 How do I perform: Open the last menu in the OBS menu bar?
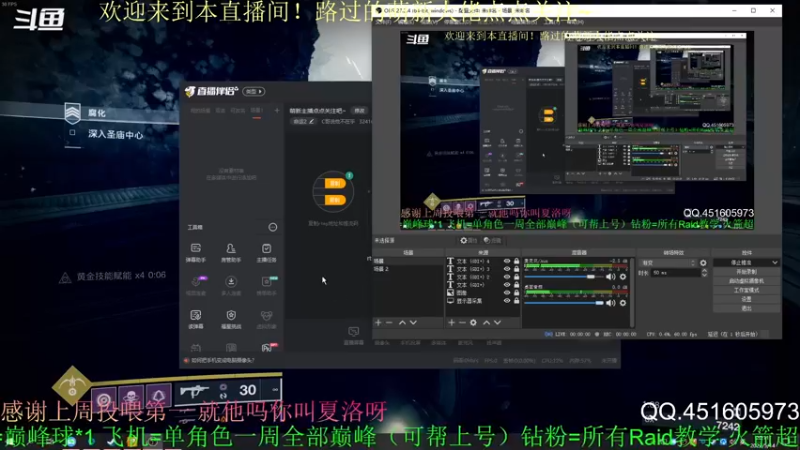pyautogui.click(x=575, y=22)
